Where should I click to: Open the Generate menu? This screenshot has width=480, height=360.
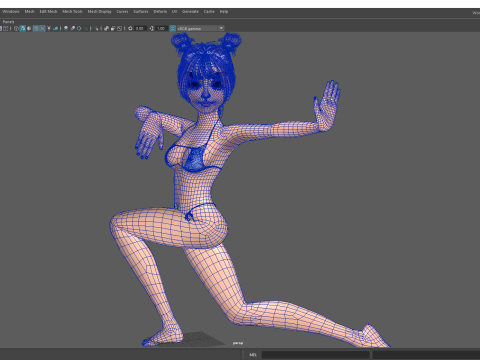[190, 12]
